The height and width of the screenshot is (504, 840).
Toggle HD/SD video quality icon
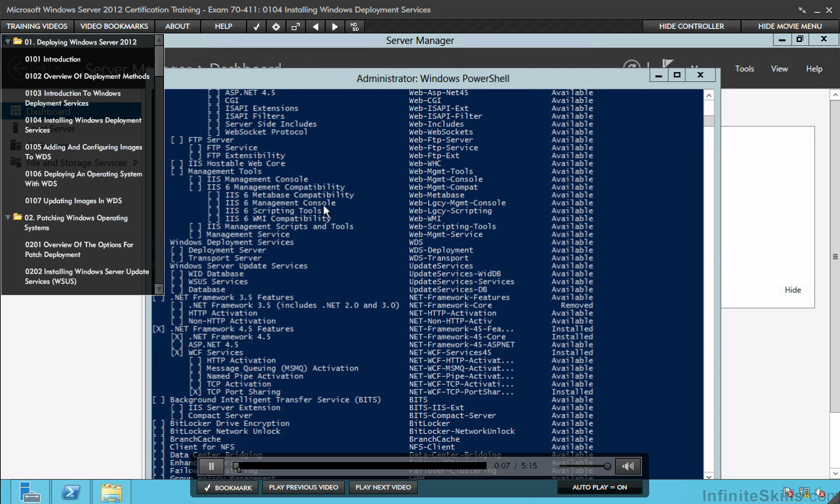click(x=355, y=26)
